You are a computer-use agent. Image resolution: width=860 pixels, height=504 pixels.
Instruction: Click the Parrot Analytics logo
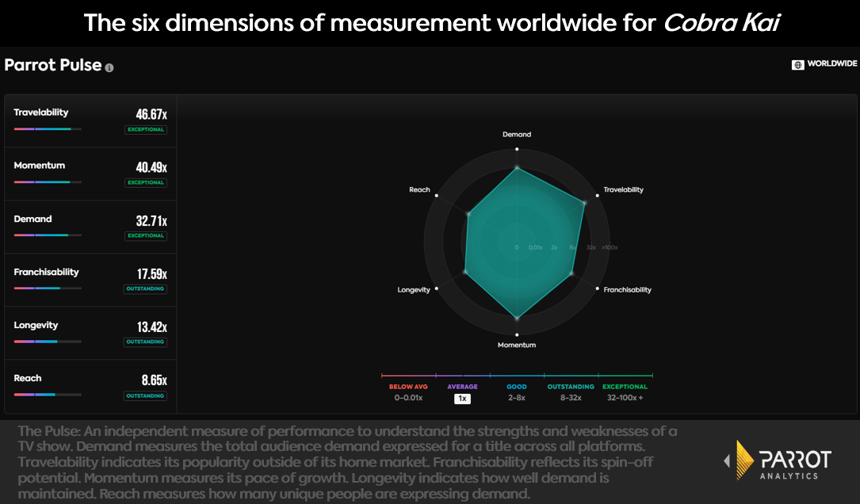pyautogui.click(x=778, y=460)
